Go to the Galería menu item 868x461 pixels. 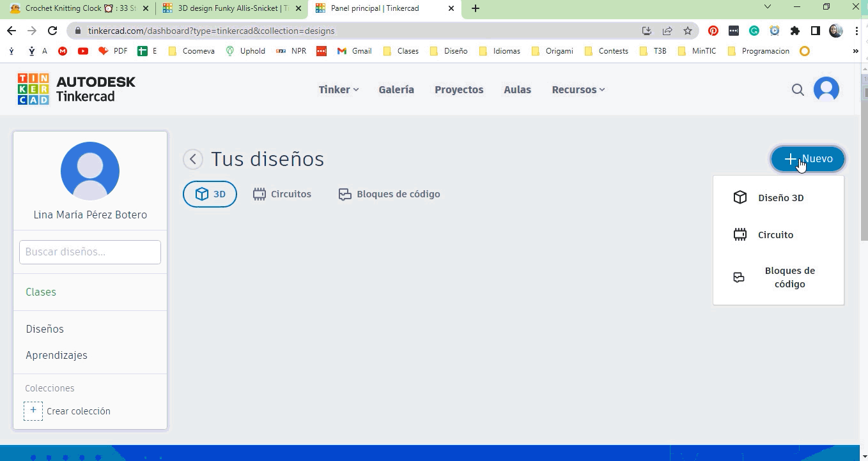tap(396, 89)
